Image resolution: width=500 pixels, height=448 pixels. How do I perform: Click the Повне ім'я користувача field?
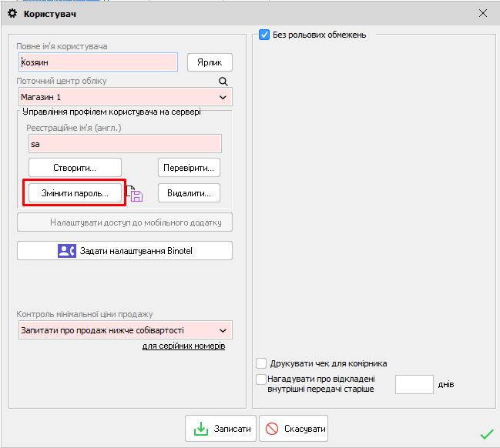97,62
